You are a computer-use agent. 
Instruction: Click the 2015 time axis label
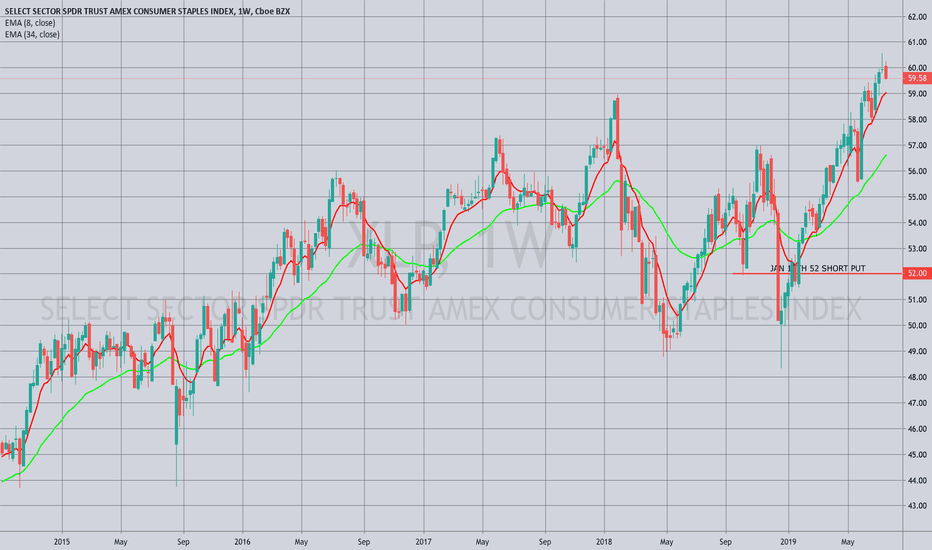pyautogui.click(x=62, y=542)
